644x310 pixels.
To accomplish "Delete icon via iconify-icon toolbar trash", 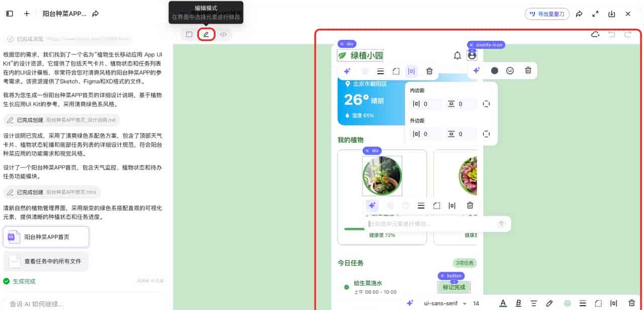I will tap(528, 70).
